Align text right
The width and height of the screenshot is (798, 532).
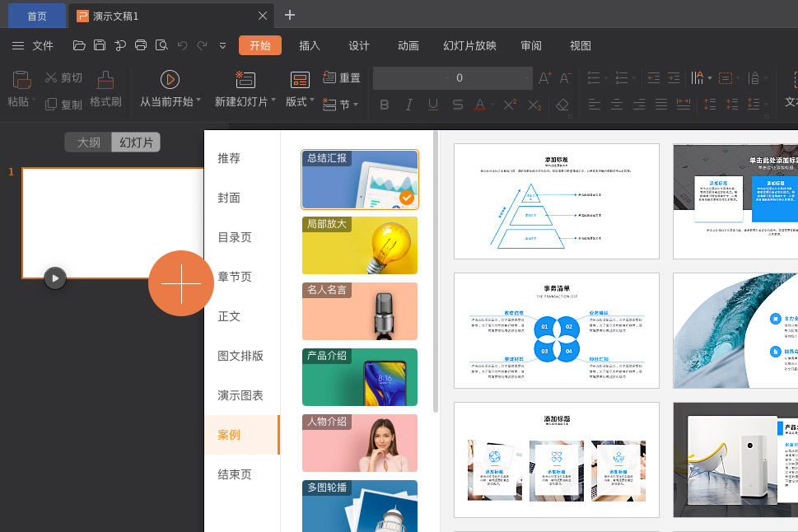point(639,105)
